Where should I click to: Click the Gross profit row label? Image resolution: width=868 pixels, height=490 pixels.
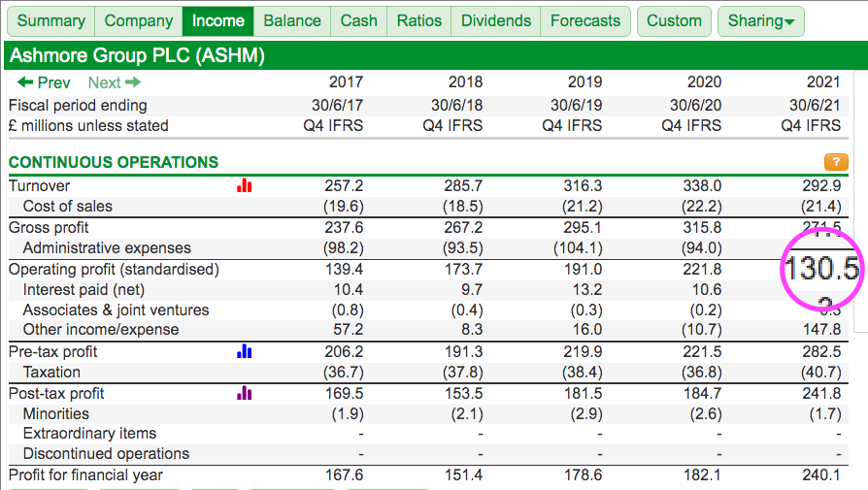pyautogui.click(x=49, y=227)
